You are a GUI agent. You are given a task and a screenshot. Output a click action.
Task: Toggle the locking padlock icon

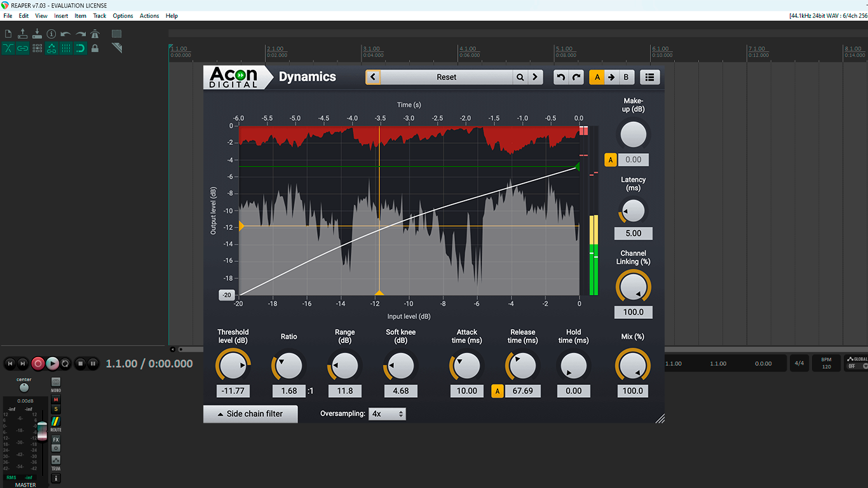point(95,48)
